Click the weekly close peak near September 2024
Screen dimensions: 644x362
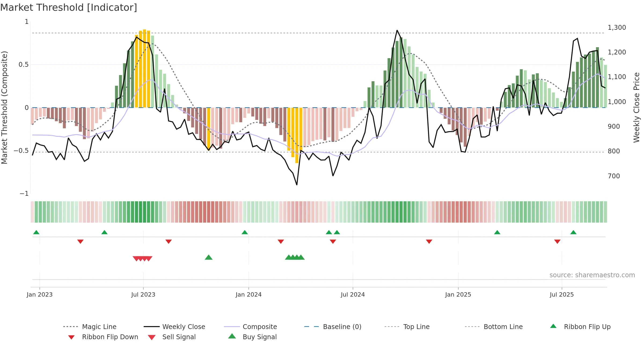click(x=397, y=31)
